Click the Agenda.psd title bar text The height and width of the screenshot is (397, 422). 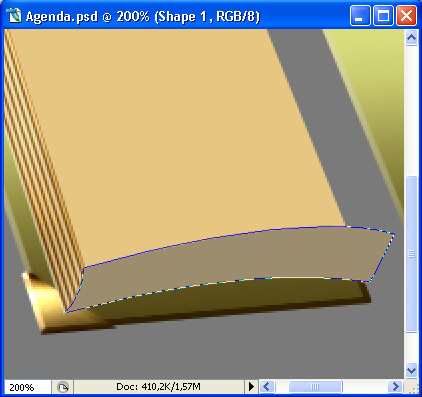click(x=143, y=16)
